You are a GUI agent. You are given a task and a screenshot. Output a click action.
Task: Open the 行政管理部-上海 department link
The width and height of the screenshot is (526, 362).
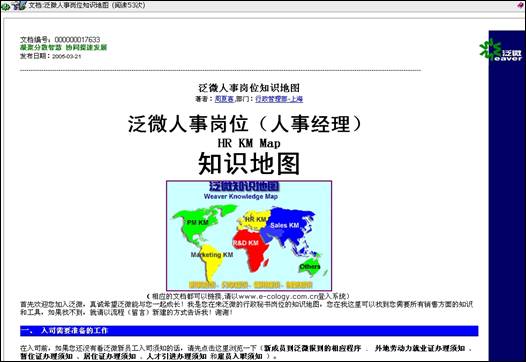[279, 99]
